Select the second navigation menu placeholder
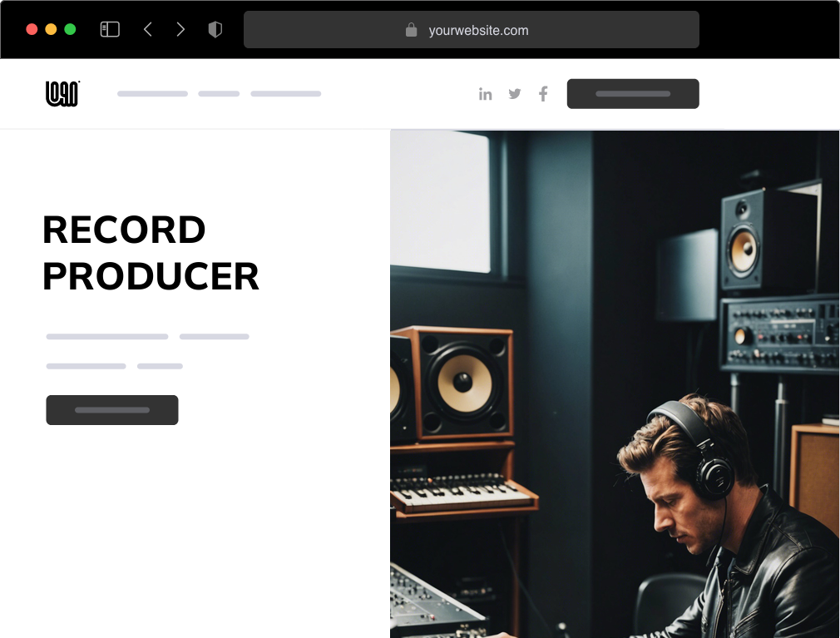The width and height of the screenshot is (840, 638). pos(219,94)
